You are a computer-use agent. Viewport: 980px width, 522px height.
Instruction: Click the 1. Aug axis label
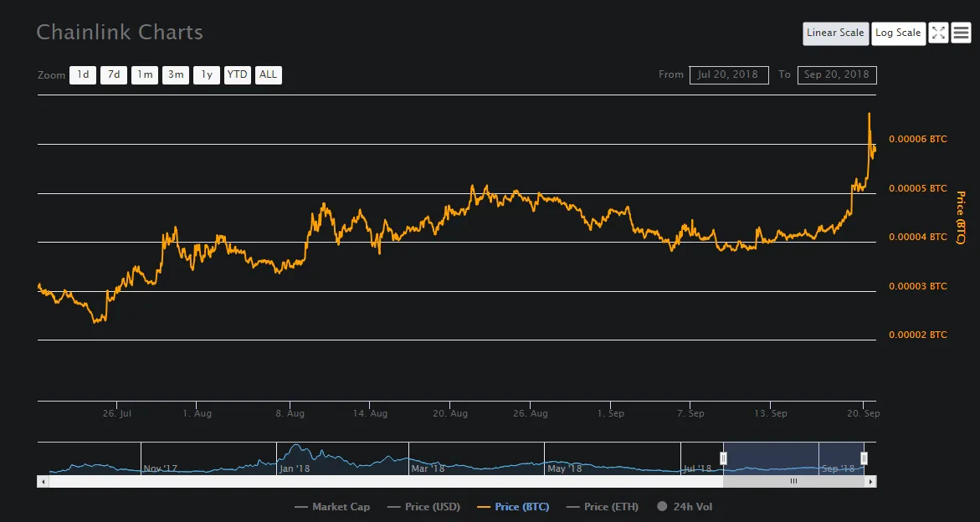[196, 413]
